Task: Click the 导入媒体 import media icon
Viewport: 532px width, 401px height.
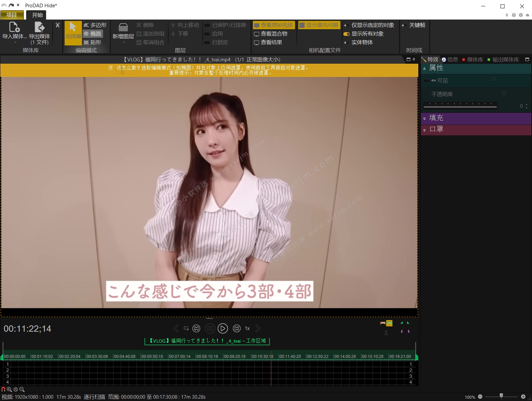Action: tap(14, 28)
